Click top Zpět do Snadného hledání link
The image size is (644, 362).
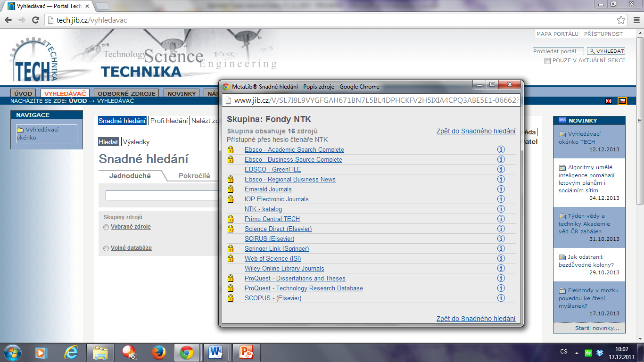[x=476, y=131]
